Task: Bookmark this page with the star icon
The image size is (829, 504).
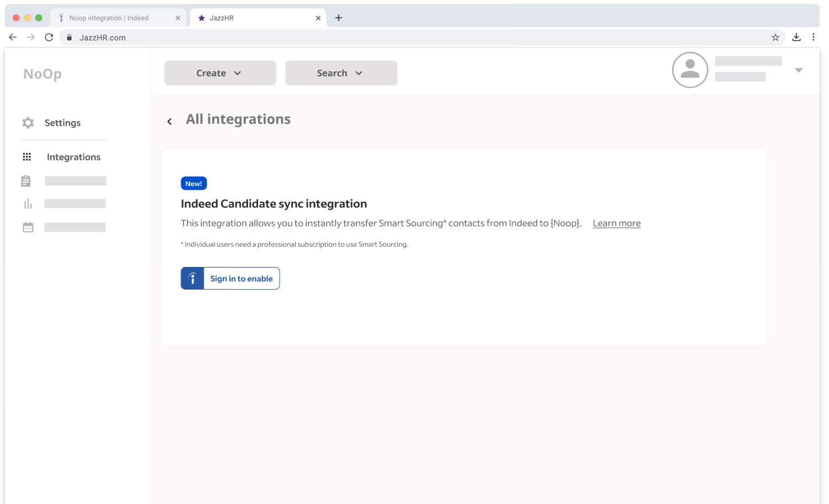Action: click(775, 37)
